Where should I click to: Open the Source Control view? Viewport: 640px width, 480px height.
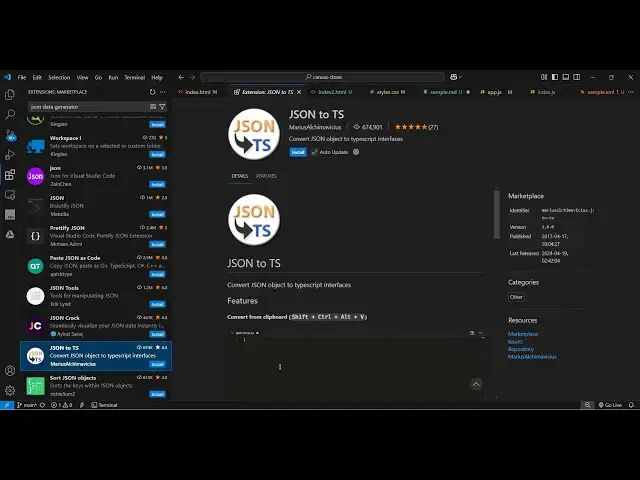(x=10, y=135)
